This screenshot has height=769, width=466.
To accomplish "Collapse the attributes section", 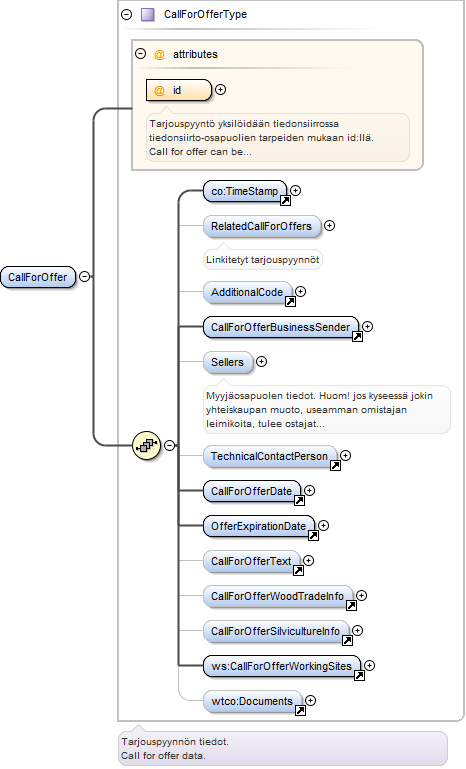I will 141,53.
